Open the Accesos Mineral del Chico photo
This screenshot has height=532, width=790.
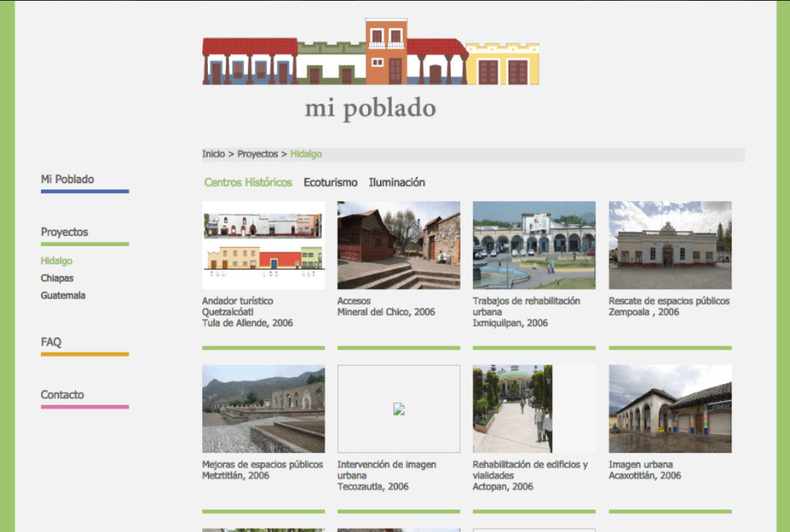tap(398, 245)
